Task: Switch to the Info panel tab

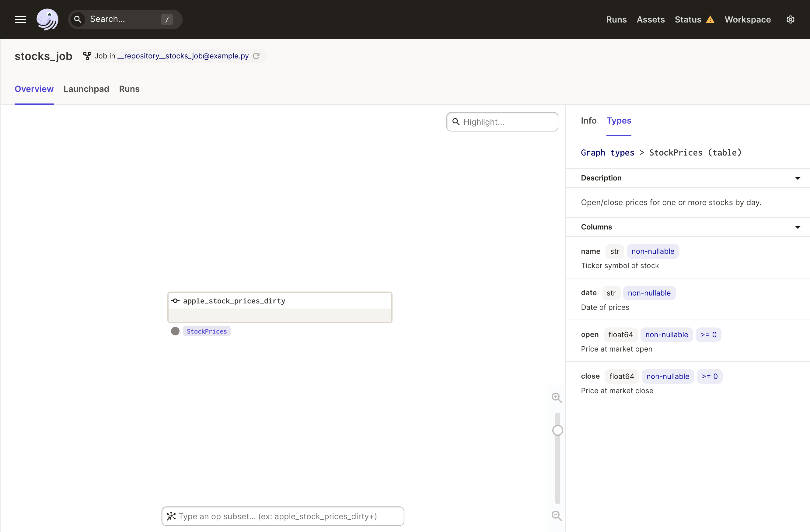Action: tap(588, 121)
